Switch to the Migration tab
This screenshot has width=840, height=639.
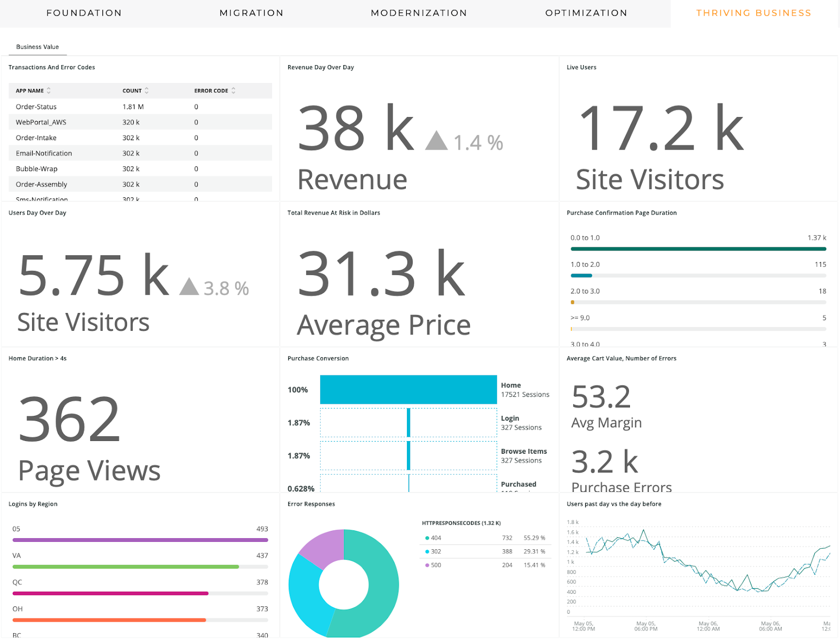click(x=251, y=13)
